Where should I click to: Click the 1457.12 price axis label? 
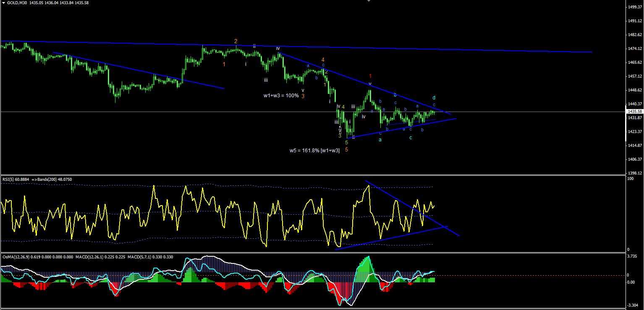tap(634, 76)
